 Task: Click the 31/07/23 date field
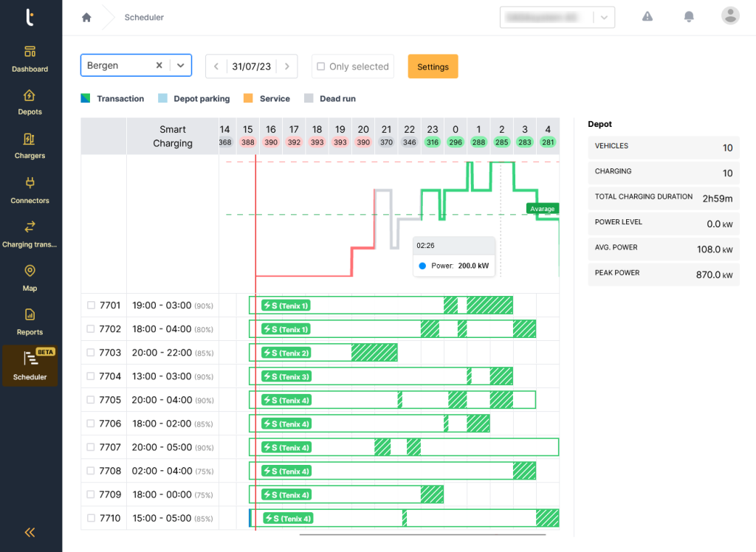251,66
